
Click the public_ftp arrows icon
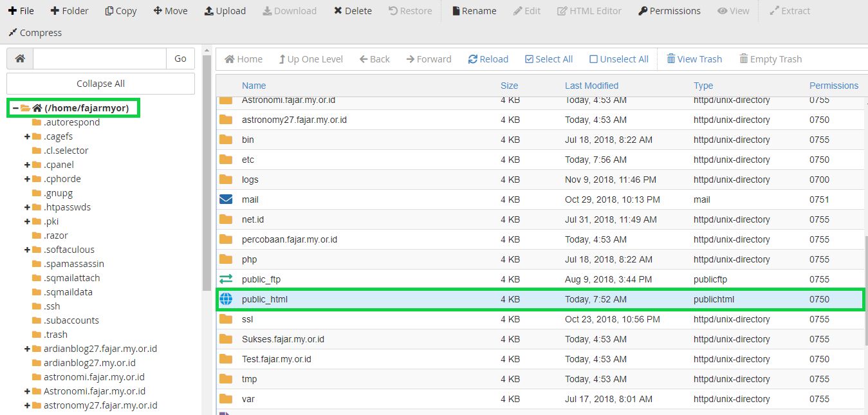pos(226,279)
